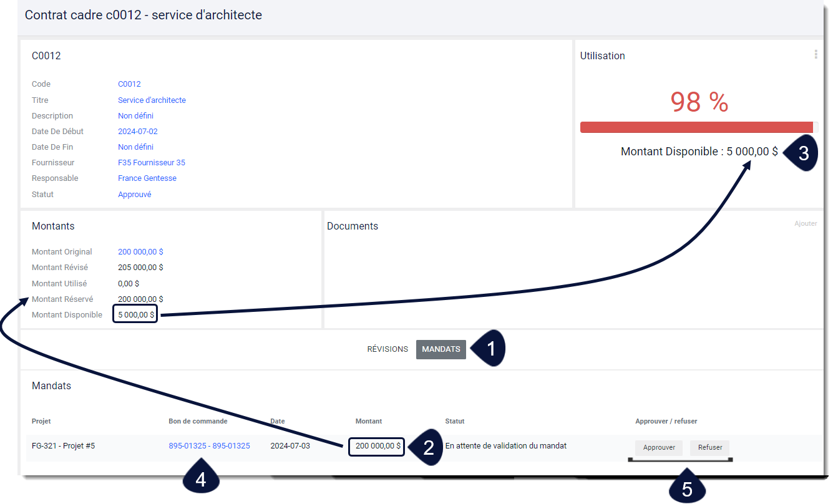Approve the FG-321 mandate with Approuver
The height and width of the screenshot is (504, 833).
659,448
